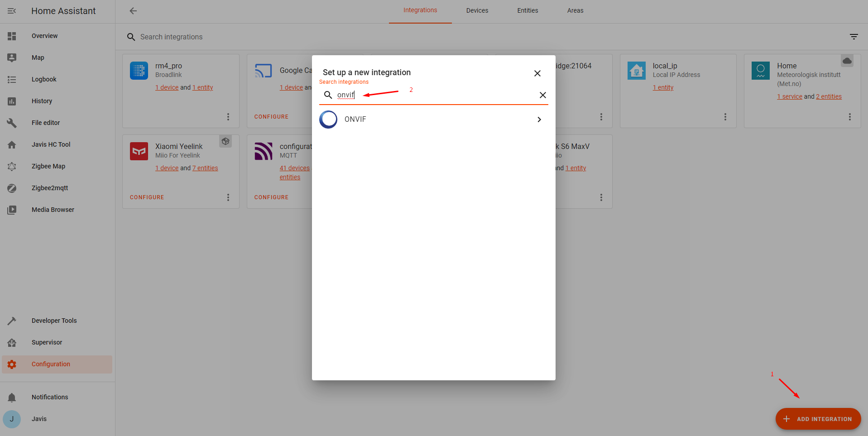The width and height of the screenshot is (868, 436).
Task: Configure the MQTT integration
Action: (271, 197)
